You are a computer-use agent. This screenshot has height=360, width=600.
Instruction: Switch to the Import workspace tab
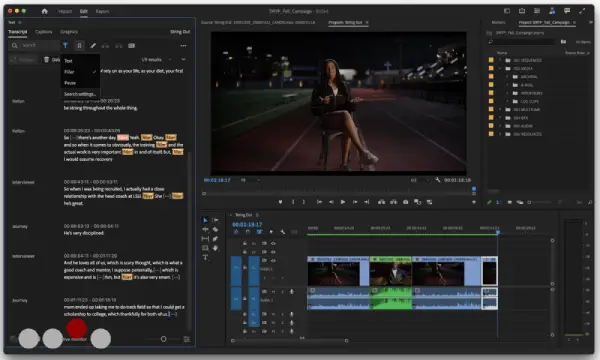(65, 11)
